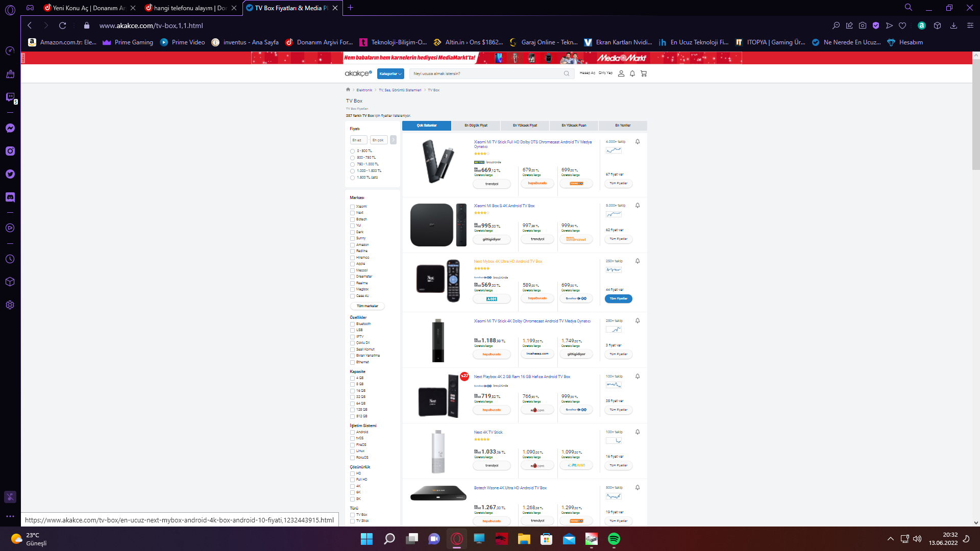Open the user account icon on akakce

pyautogui.click(x=621, y=73)
